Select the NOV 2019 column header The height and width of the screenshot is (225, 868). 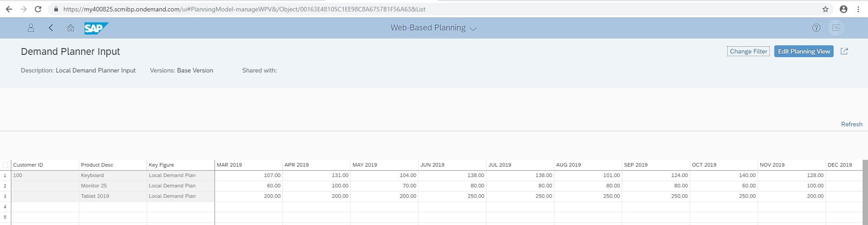click(x=792, y=165)
